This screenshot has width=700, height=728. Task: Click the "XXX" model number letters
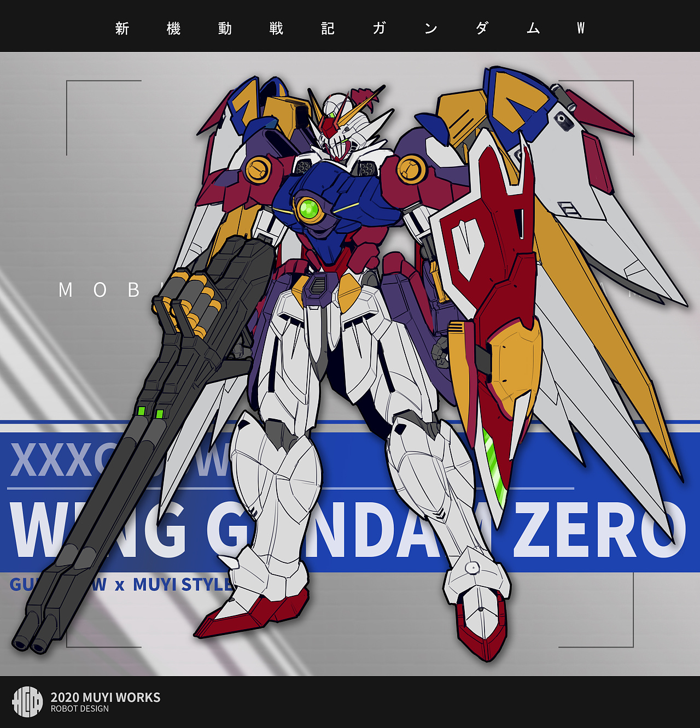point(51,460)
